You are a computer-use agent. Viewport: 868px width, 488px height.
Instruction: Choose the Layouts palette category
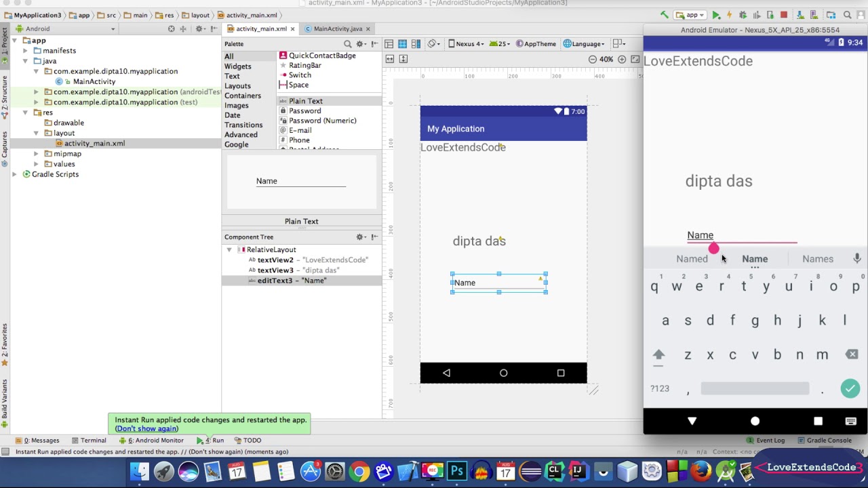(237, 86)
